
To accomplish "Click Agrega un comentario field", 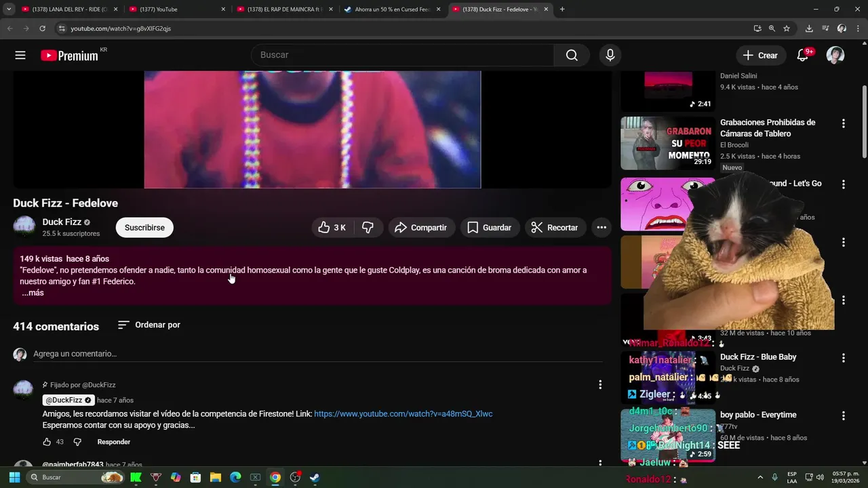I will [317, 354].
